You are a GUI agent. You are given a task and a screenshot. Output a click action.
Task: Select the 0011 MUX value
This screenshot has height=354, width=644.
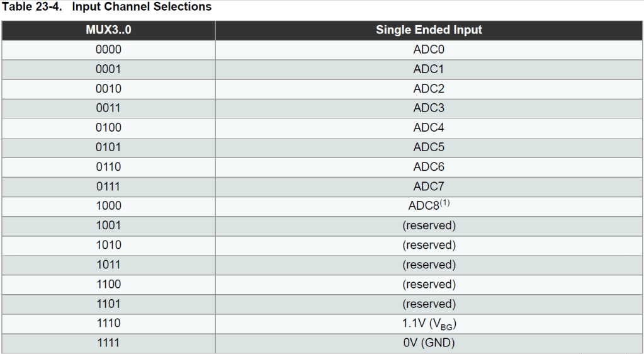point(108,108)
